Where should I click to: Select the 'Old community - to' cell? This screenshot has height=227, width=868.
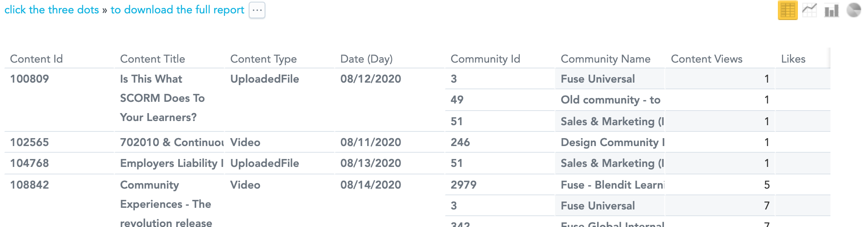click(x=610, y=100)
